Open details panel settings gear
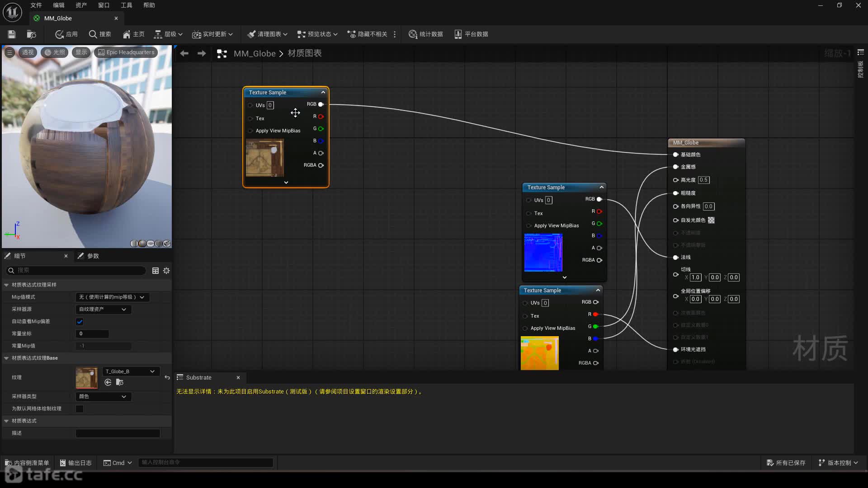Screen dimensions: 868x488 [x=166, y=271]
